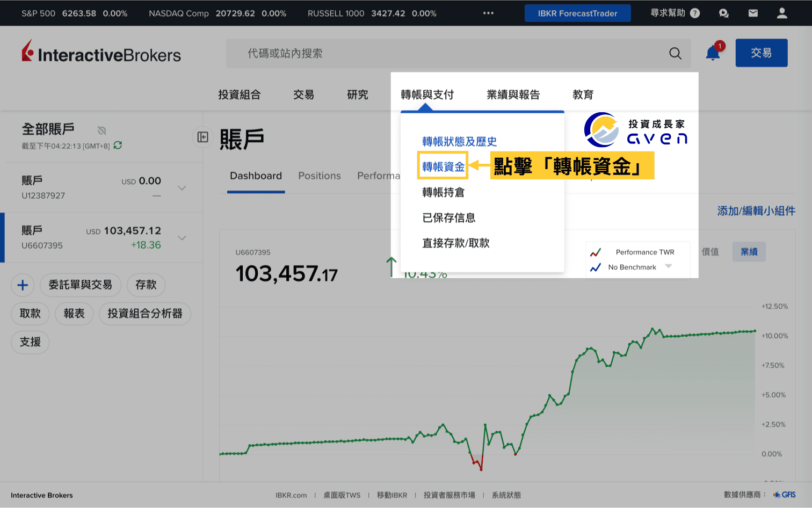
Task: Switch to the Positions tab
Action: click(x=320, y=176)
